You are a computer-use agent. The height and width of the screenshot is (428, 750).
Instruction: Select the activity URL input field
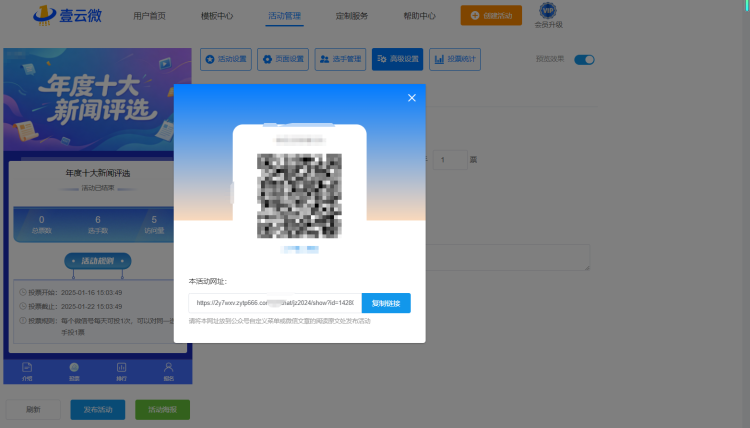(x=275, y=303)
